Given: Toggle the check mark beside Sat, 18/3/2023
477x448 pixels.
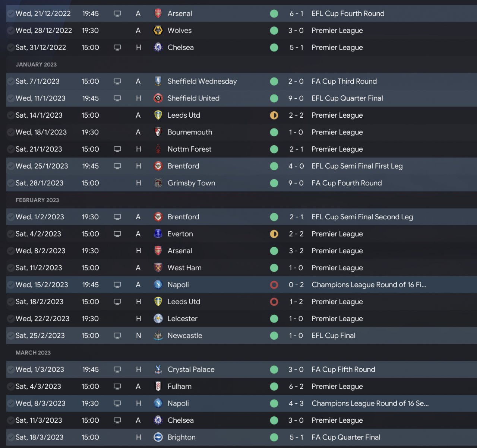Looking at the screenshot, I should [x=11, y=437].
